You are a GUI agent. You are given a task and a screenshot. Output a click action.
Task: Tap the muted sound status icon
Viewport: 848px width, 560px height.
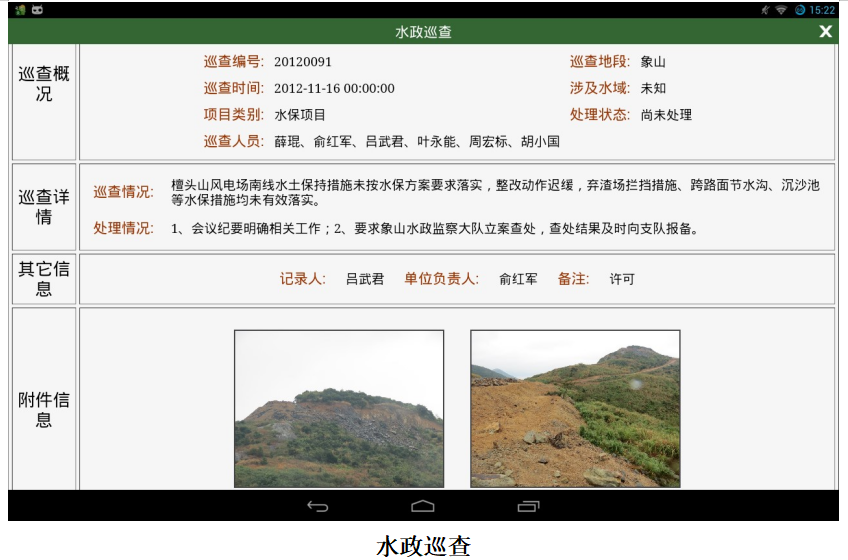click(765, 10)
